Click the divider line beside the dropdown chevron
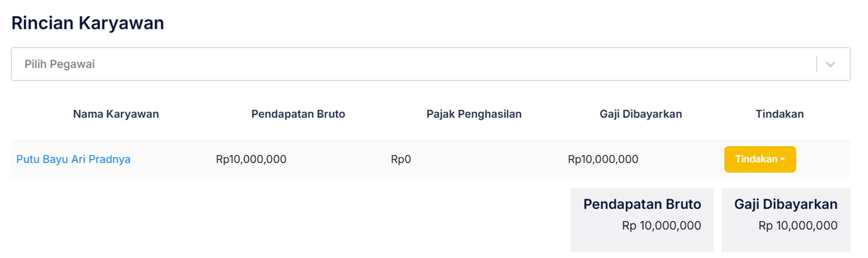 (817, 64)
